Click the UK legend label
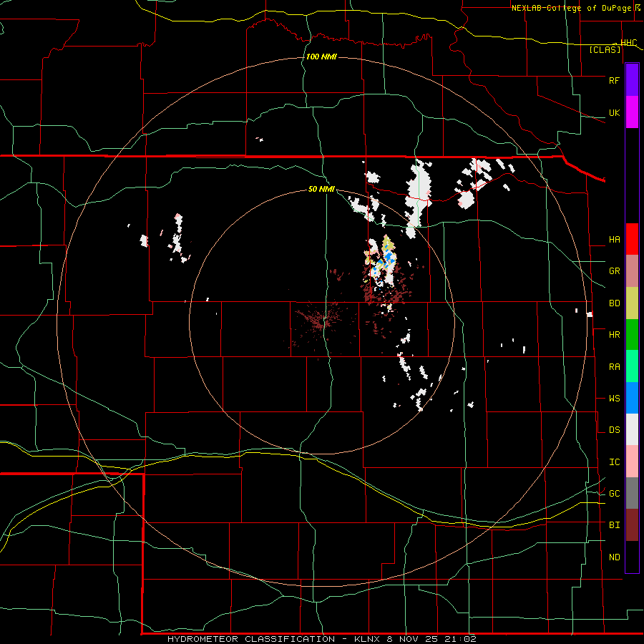 [x=614, y=112]
